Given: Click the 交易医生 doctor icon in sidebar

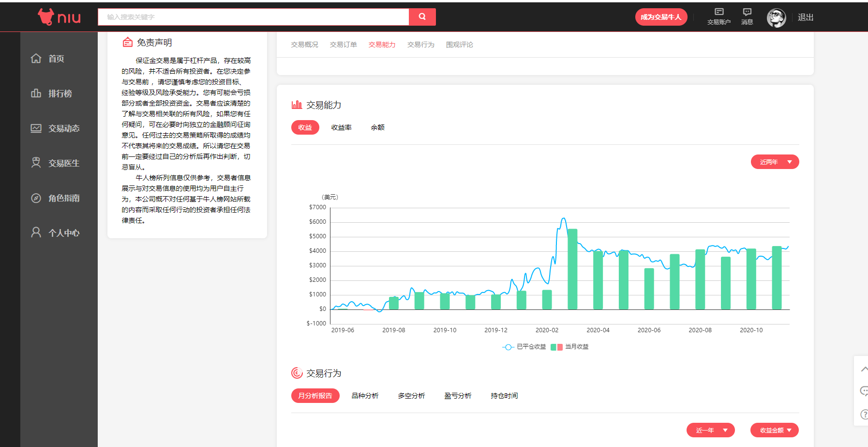Looking at the screenshot, I should (36, 163).
